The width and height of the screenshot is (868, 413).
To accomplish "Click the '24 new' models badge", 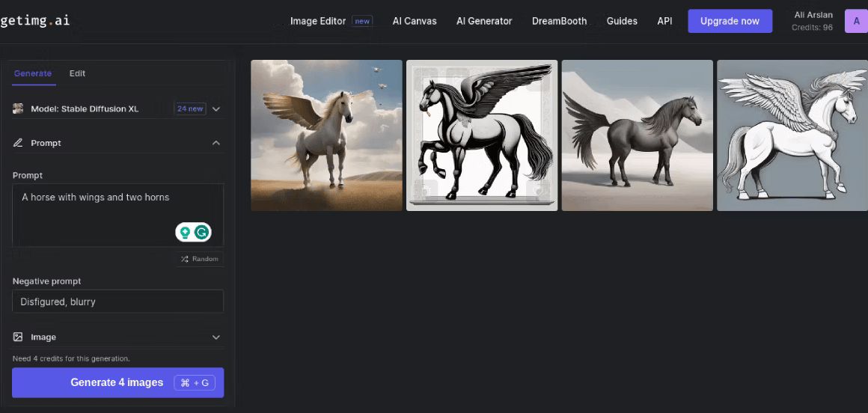I will [190, 108].
